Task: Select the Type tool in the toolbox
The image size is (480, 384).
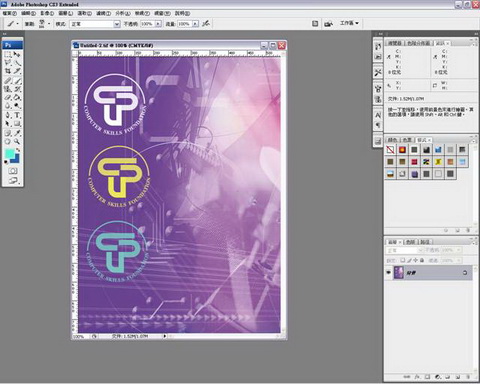Action: (x=17, y=115)
